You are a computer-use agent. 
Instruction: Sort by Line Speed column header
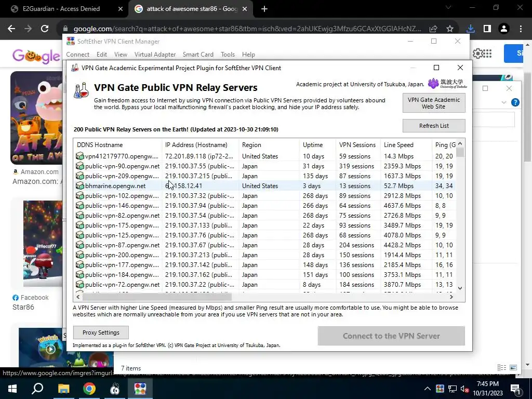coord(406,145)
